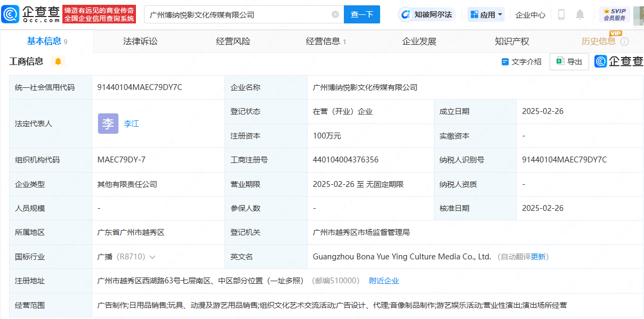Click organization code MAEC79DY-7
Viewport: 644px width, 319px height.
(122, 160)
